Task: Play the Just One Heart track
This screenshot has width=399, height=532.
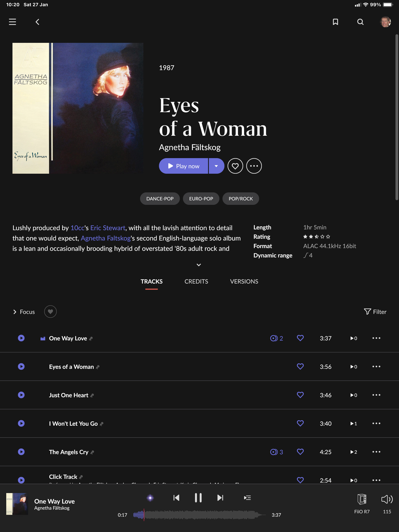Action: tap(21, 395)
